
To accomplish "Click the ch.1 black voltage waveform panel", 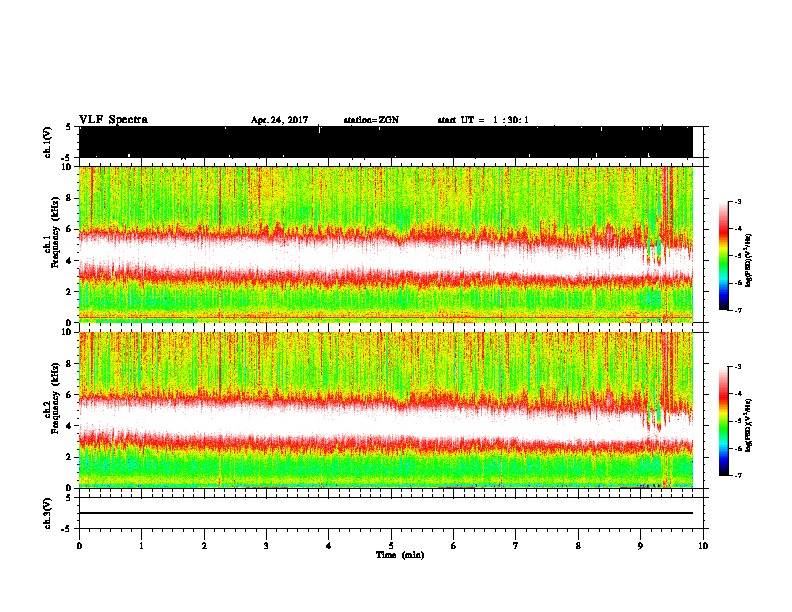I will point(386,142).
